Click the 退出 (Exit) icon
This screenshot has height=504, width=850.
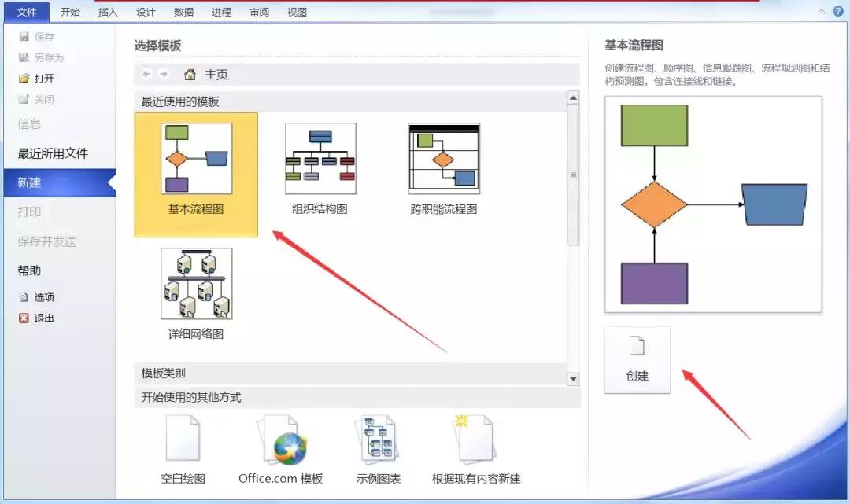(x=24, y=318)
